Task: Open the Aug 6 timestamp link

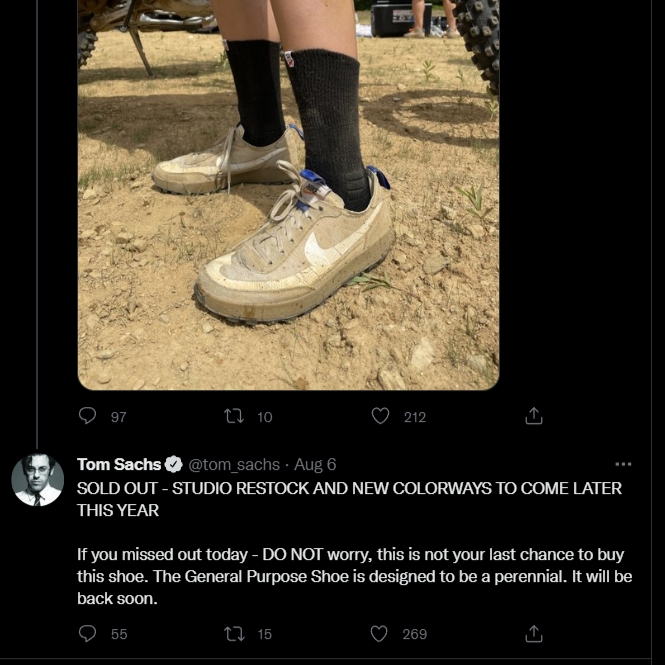Action: click(315, 465)
